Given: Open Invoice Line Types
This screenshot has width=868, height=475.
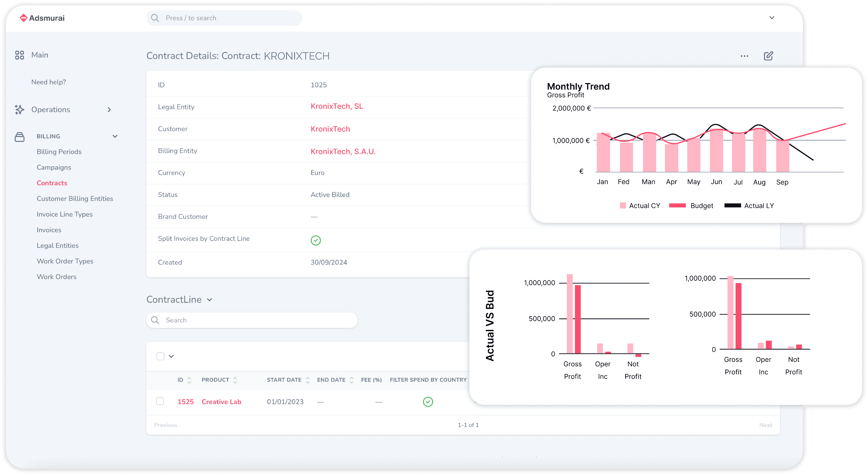Looking at the screenshot, I should [x=65, y=214].
